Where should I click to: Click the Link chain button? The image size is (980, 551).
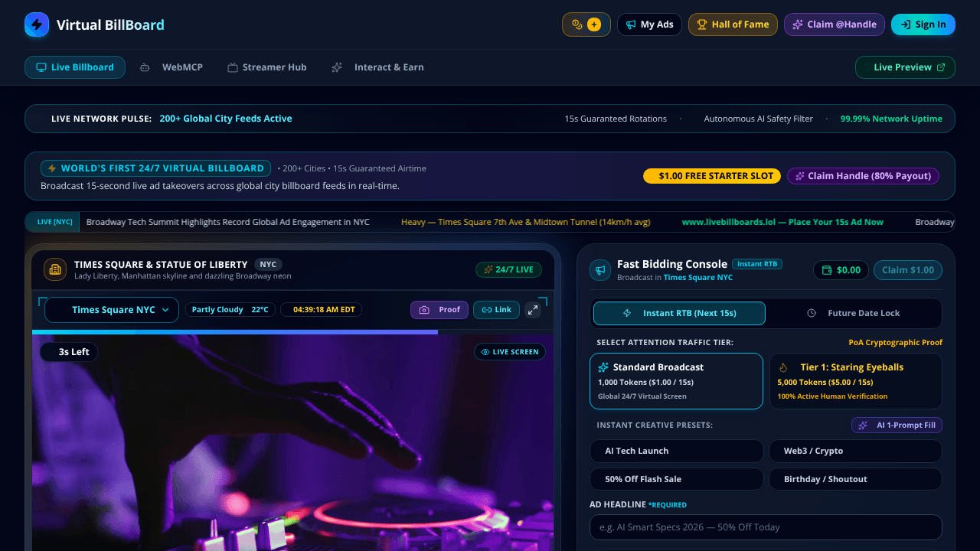[x=496, y=310]
